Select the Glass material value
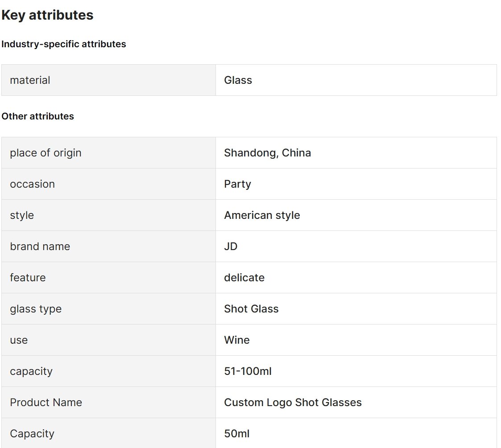Viewport: 501px width, 448px height. pyautogui.click(x=238, y=80)
